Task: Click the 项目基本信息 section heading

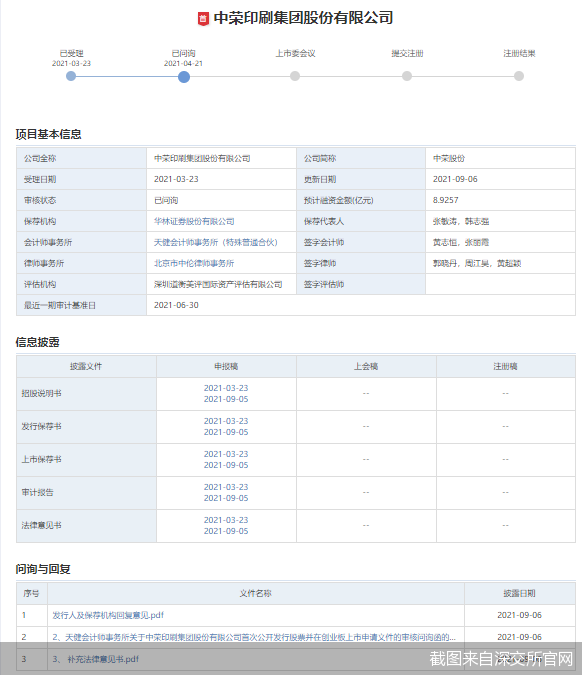Action: [x=48, y=134]
